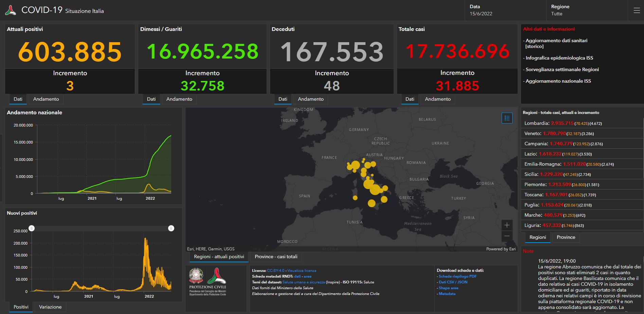Image resolution: width=644 pixels, height=314 pixels.
Task: Open the Data date selector
Action: coord(481,10)
